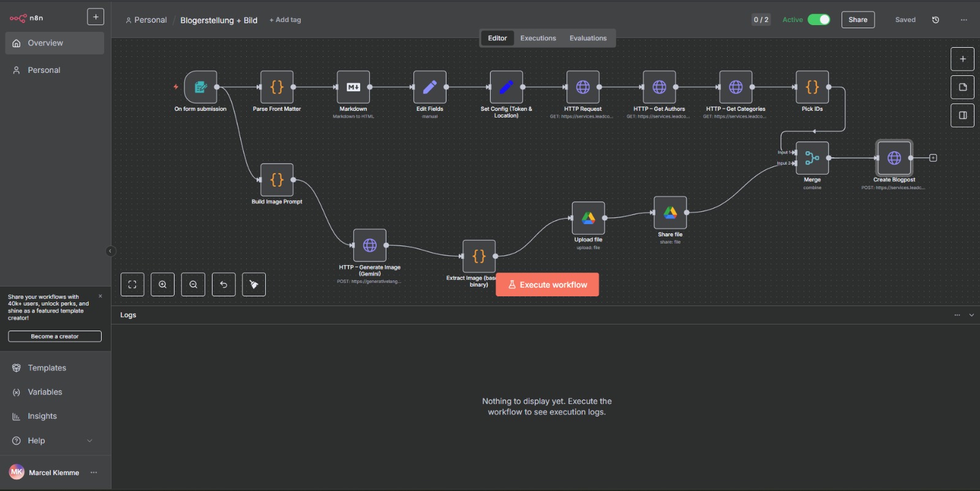Collapse the left sidebar
This screenshot has height=491, width=980.
(110, 251)
